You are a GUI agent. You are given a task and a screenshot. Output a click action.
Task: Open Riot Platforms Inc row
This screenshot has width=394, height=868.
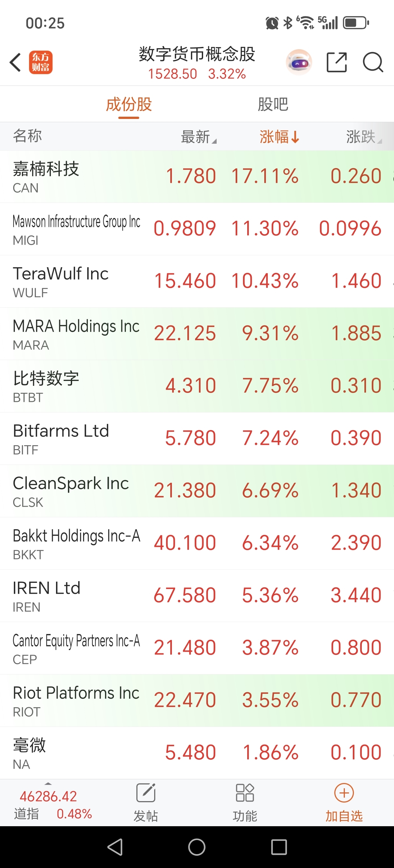[x=197, y=701]
